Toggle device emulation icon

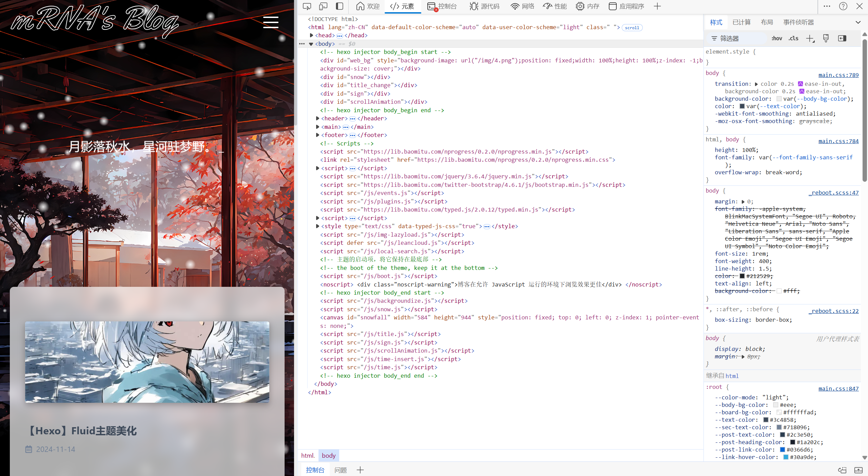point(323,6)
